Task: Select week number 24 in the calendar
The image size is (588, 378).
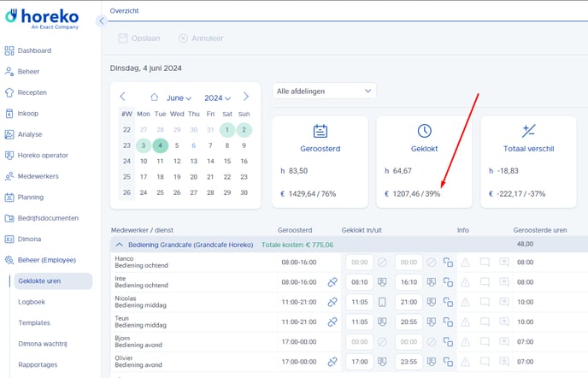Action: [126, 161]
